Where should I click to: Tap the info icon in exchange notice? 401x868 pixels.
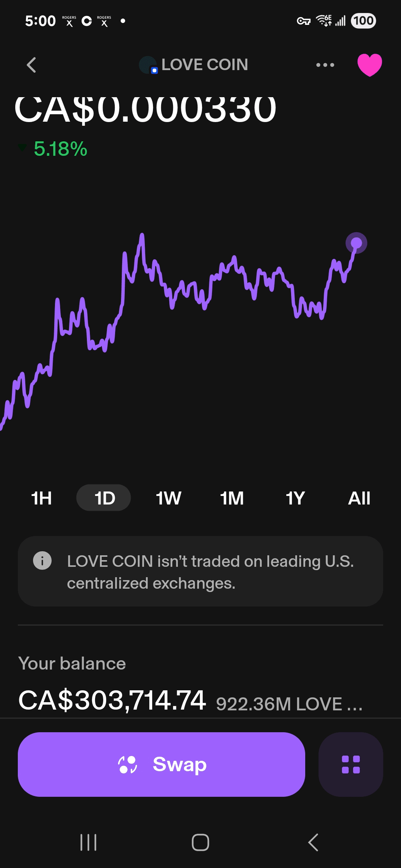pos(42,560)
